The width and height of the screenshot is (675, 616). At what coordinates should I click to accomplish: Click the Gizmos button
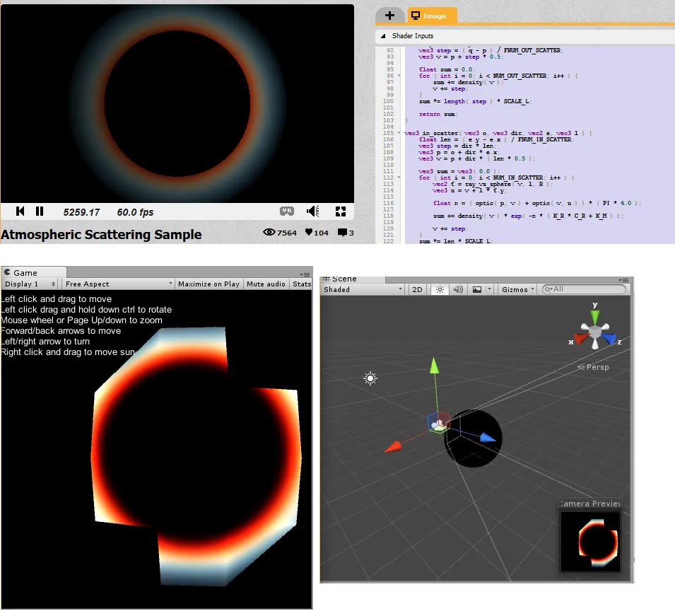(517, 289)
